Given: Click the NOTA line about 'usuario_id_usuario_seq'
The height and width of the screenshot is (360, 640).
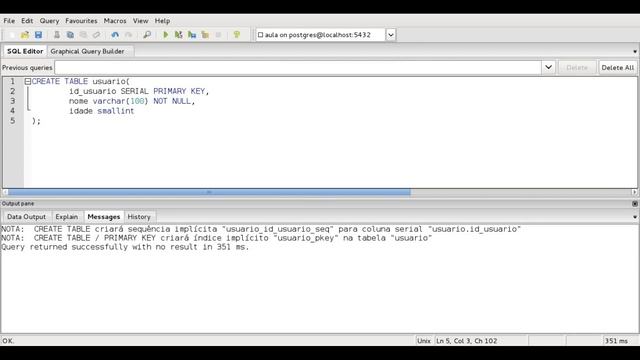Looking at the screenshot, I should click(x=261, y=229).
